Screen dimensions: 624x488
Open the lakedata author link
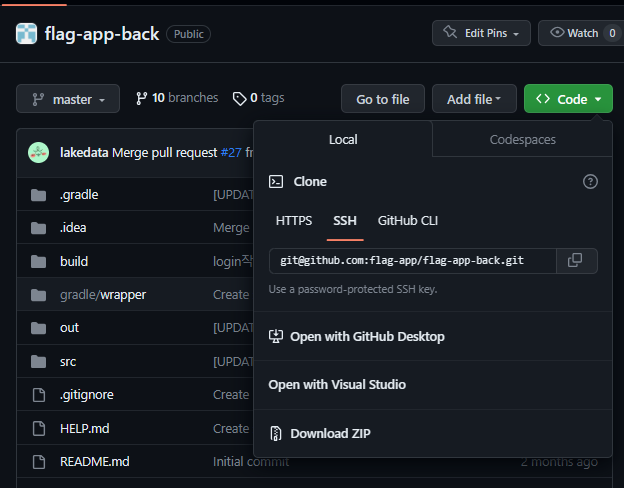tap(84, 152)
